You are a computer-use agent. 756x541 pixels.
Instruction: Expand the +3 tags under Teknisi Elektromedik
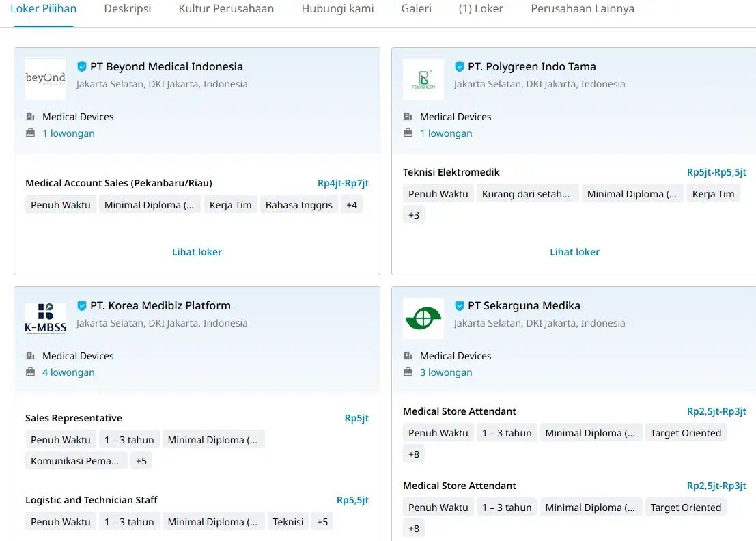(414, 215)
